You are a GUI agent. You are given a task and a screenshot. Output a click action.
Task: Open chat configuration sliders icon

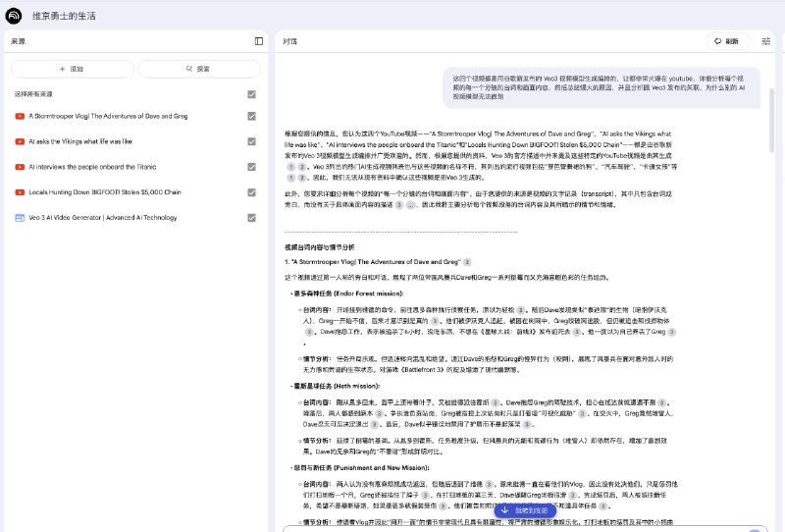click(x=766, y=41)
